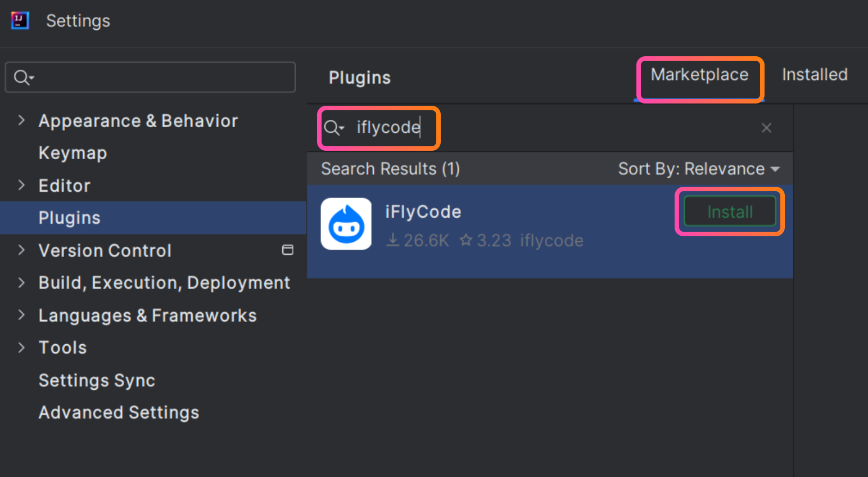
Task: Click the iFlyCode plugin logo icon
Action: (346, 224)
